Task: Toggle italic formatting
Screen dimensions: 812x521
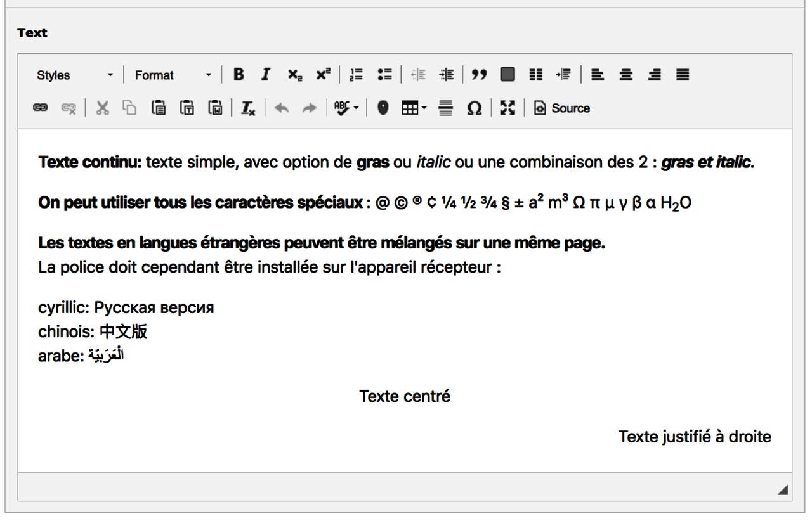Action: [266, 75]
